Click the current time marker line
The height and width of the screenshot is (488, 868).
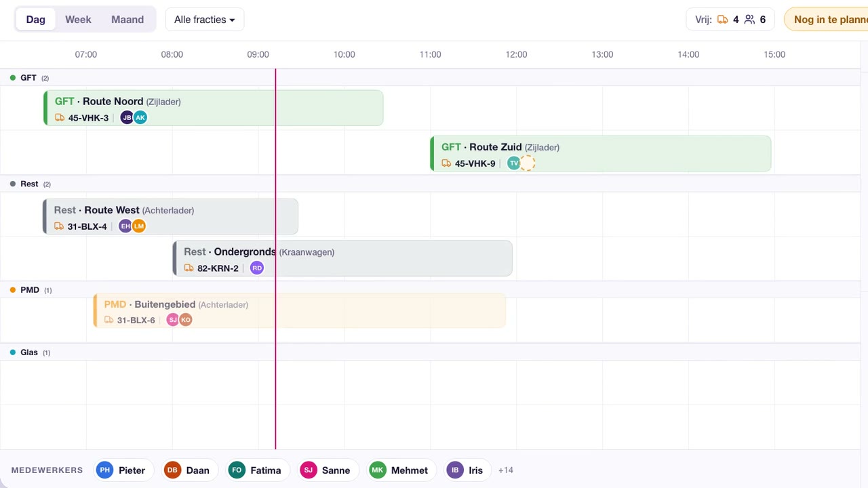(x=275, y=259)
